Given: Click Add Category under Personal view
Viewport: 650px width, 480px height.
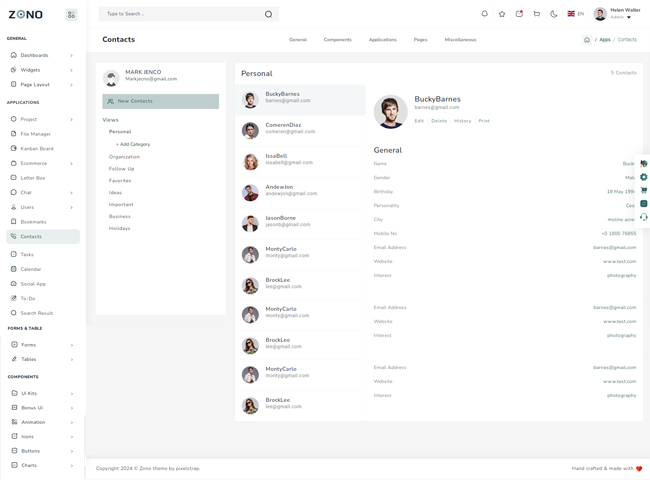Looking at the screenshot, I should [133, 144].
